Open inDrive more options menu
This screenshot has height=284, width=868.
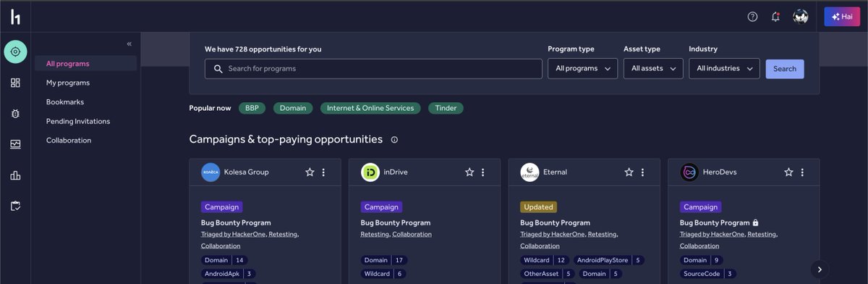tap(483, 172)
